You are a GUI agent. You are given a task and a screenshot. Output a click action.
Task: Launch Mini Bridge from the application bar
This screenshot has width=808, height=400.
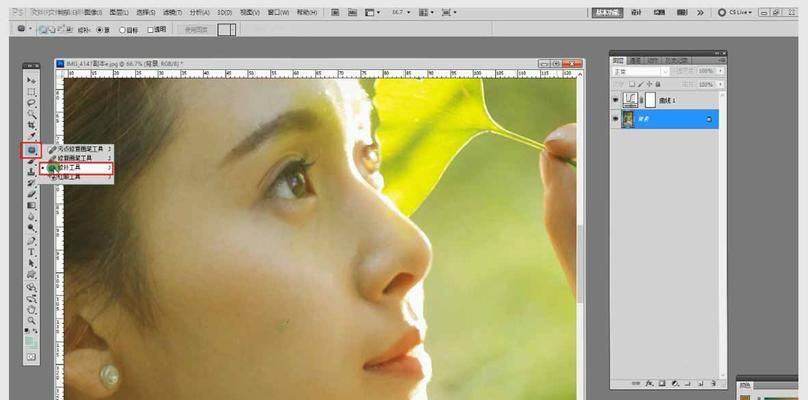coord(352,12)
